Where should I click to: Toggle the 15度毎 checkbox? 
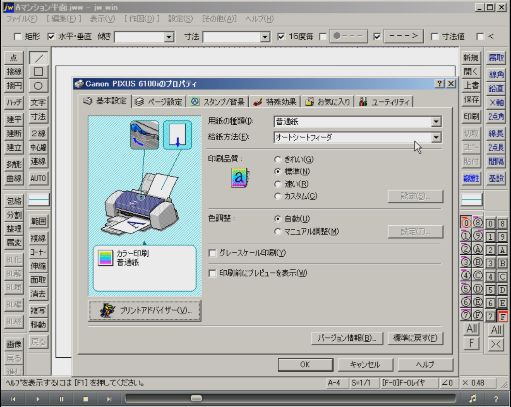tap(281, 36)
